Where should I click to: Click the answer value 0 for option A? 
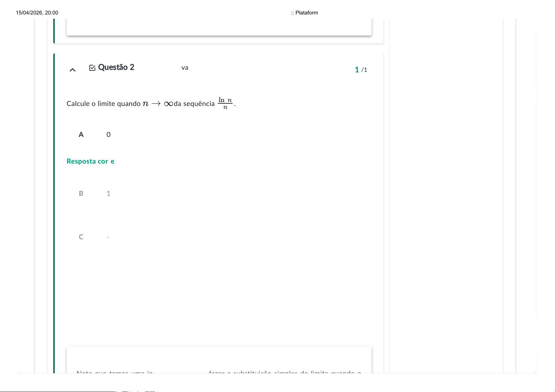[108, 135]
